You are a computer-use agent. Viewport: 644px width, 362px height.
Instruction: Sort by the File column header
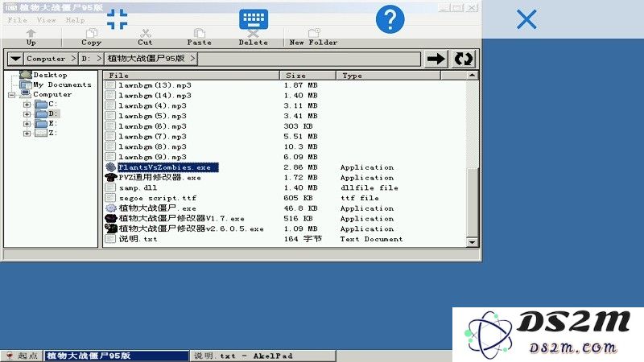pos(191,75)
